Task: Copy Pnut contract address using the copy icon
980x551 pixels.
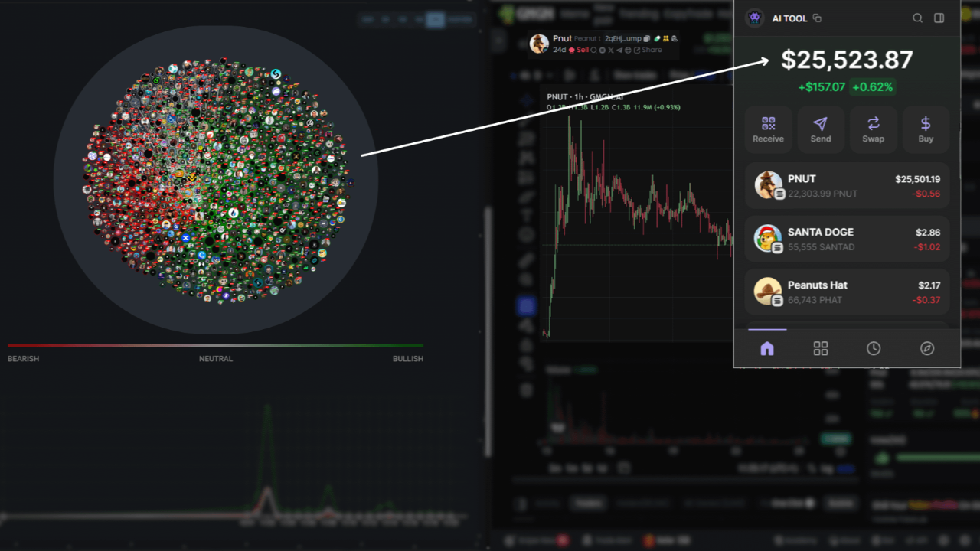Action: [647, 37]
